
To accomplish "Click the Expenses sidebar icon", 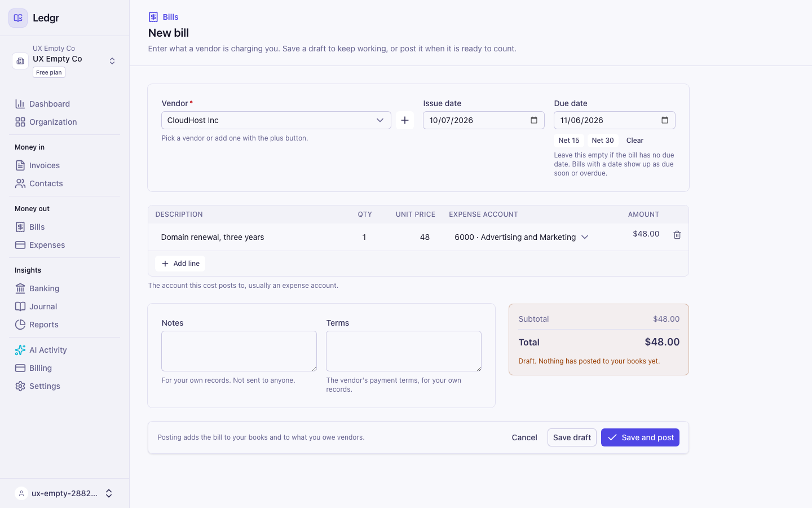I will pos(20,245).
